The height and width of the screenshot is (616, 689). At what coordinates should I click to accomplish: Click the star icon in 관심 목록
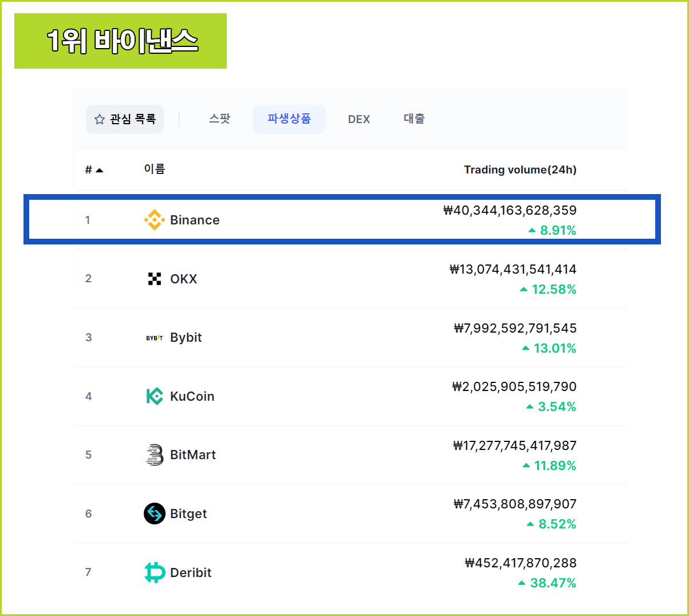[99, 119]
